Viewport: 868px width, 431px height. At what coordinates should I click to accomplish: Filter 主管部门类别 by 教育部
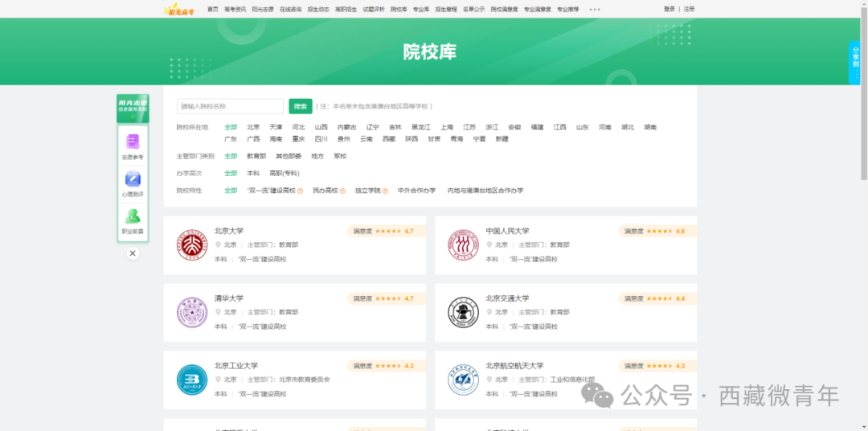[x=256, y=156]
